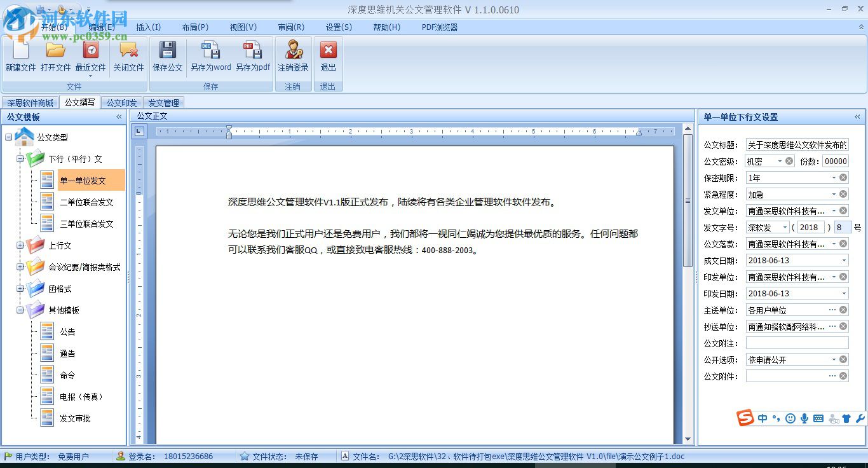Click the 公文标题 input field
Viewport: 868px width, 468px height.
[x=797, y=145]
